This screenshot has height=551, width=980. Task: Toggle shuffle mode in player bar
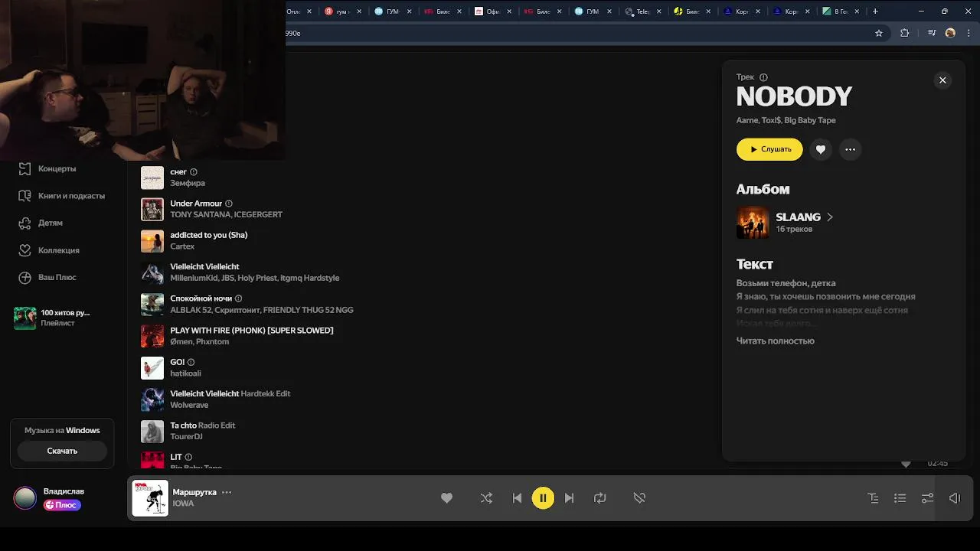click(x=486, y=498)
